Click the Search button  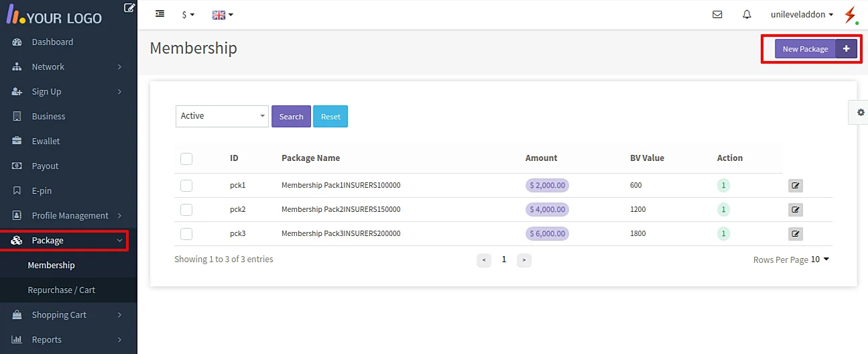point(291,117)
